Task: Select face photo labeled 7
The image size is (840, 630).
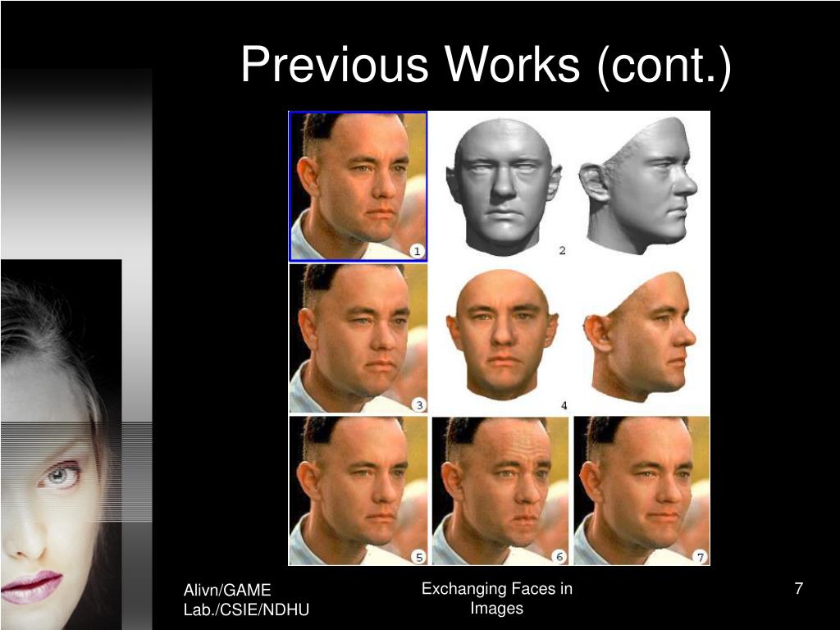Action: (641, 491)
